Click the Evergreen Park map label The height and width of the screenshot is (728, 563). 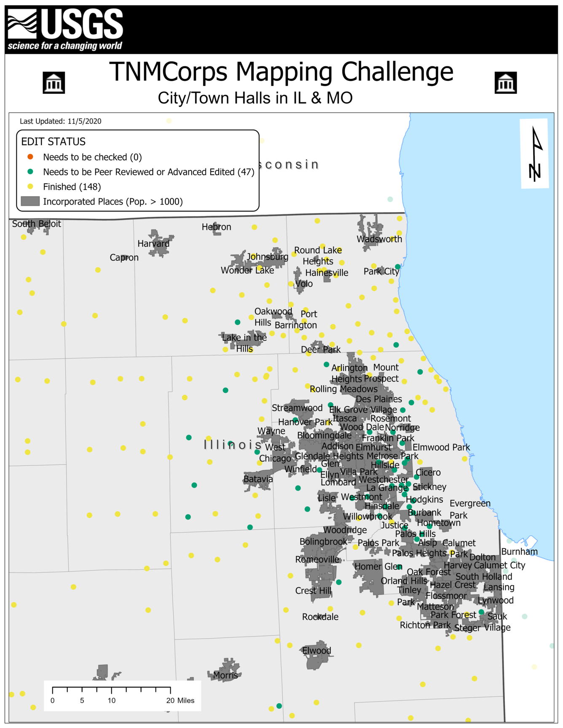(x=470, y=509)
